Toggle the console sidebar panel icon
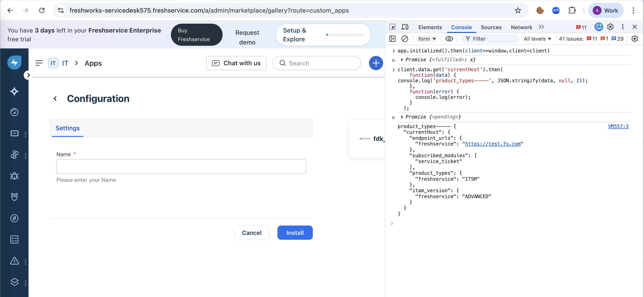 click(392, 39)
